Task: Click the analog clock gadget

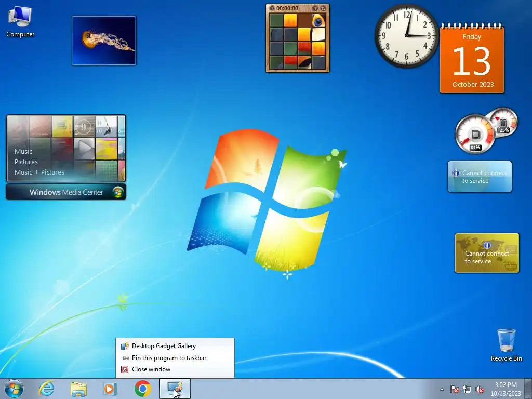Action: 406,36
